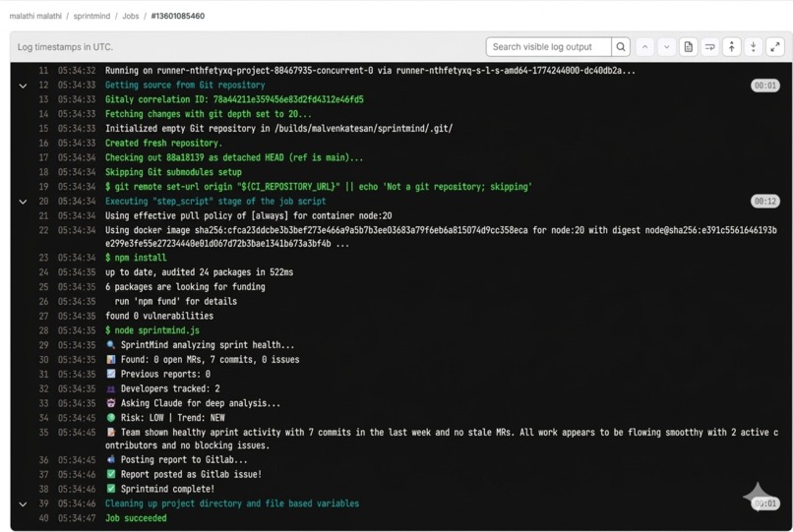The image size is (793, 532).
Task: Click job #13601085460 breadcrumb
Action: click(178, 16)
